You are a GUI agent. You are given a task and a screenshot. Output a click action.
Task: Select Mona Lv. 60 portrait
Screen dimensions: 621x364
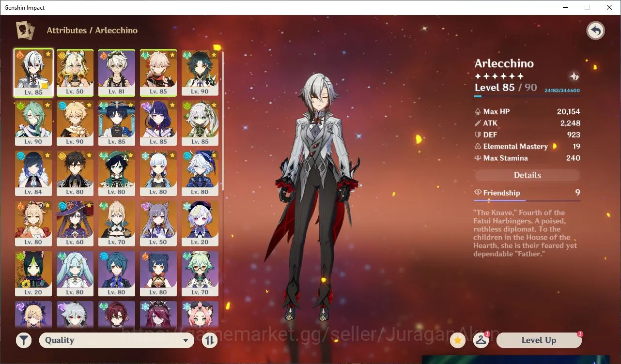click(x=75, y=224)
